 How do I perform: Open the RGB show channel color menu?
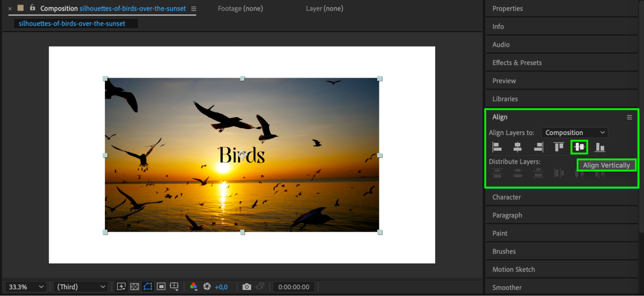coord(194,286)
